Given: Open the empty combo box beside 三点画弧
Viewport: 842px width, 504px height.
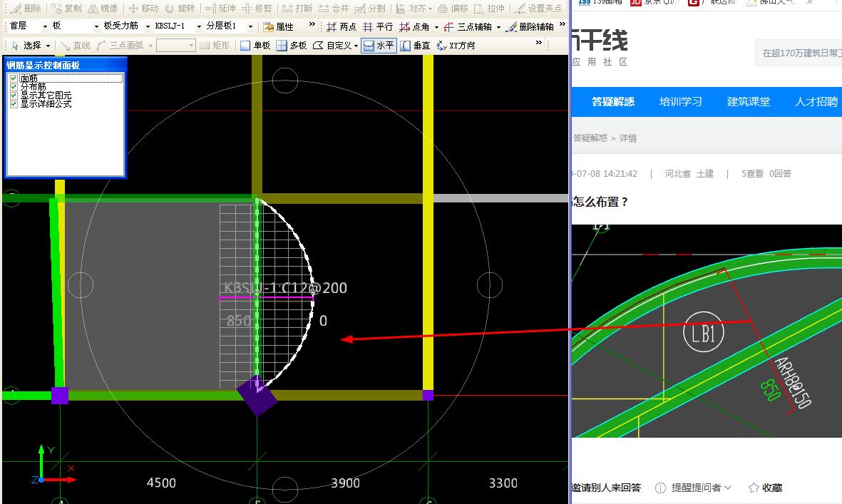Looking at the screenshot, I should [175, 46].
